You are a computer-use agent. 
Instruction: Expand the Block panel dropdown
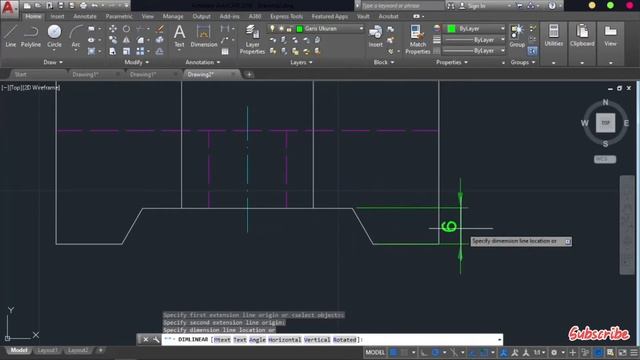(384, 62)
